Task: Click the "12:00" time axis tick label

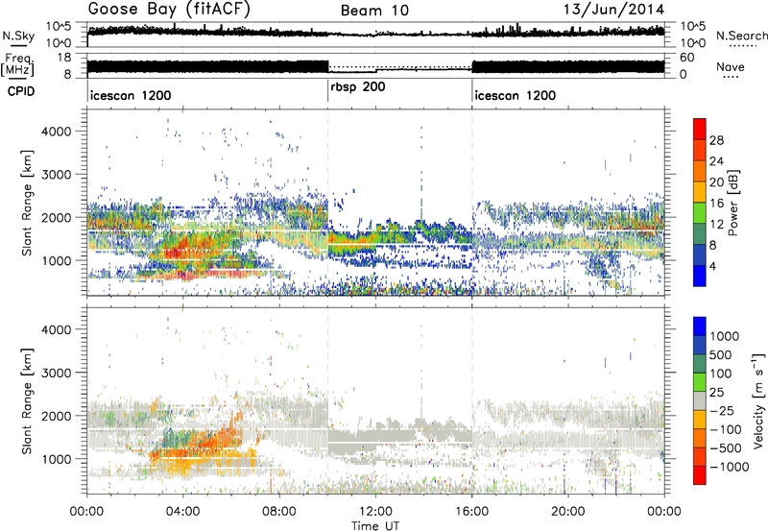Action: (x=375, y=512)
